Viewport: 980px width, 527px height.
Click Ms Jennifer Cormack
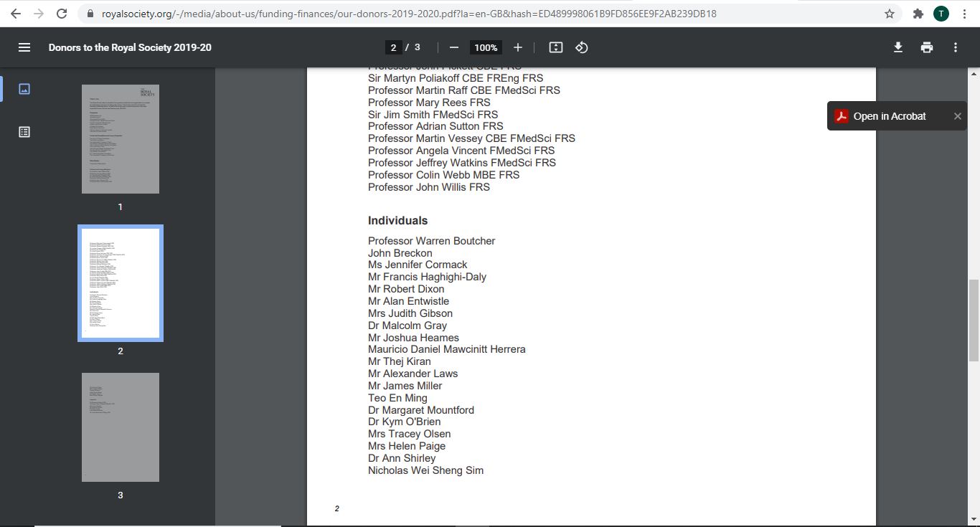(418, 265)
